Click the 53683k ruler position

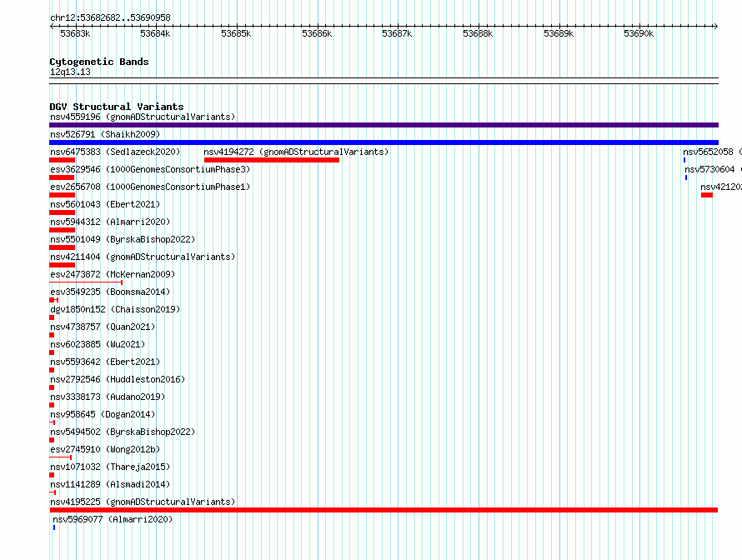(75, 33)
